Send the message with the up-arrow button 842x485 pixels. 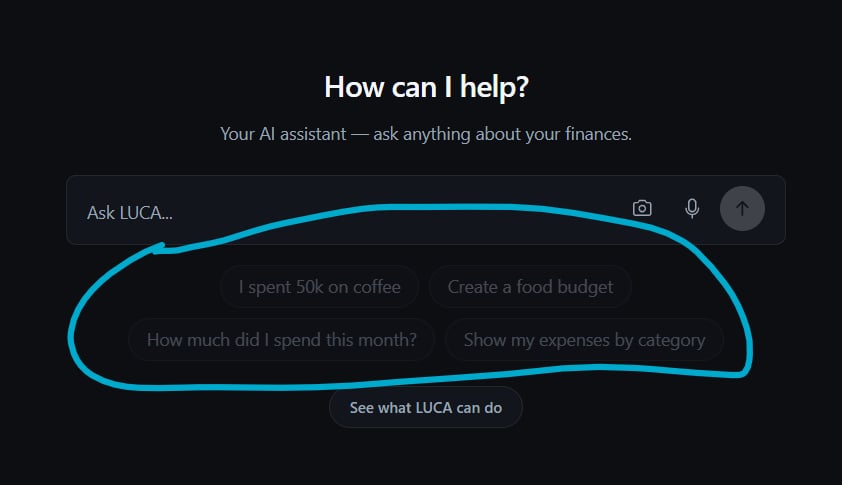point(742,208)
